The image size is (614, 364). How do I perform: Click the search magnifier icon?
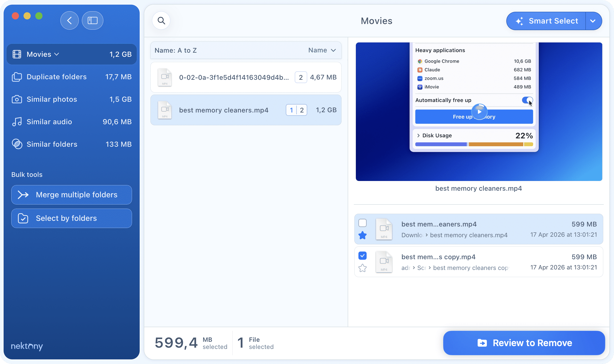[161, 20]
